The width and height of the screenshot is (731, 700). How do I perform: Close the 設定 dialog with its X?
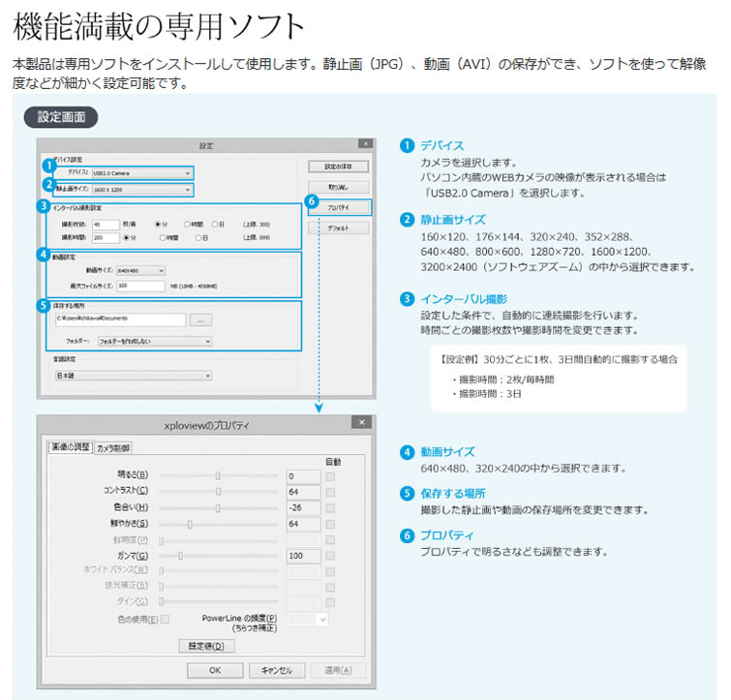pos(366,143)
